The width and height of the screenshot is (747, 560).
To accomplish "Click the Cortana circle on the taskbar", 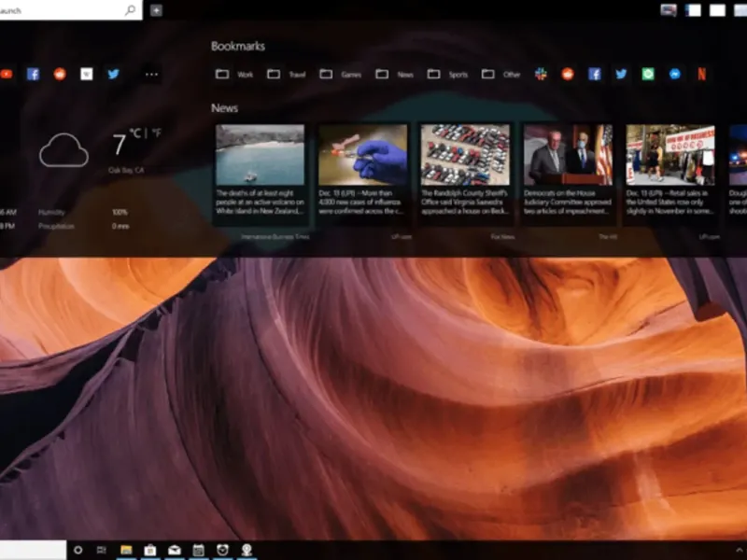I will coord(78,550).
